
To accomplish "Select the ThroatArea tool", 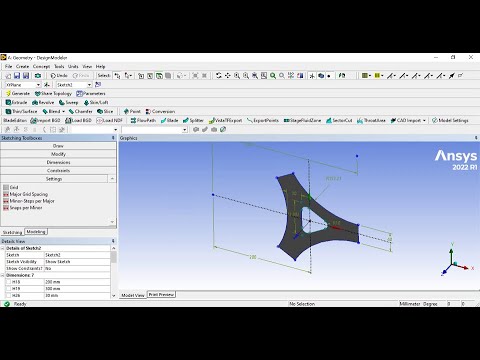I will [371, 120].
